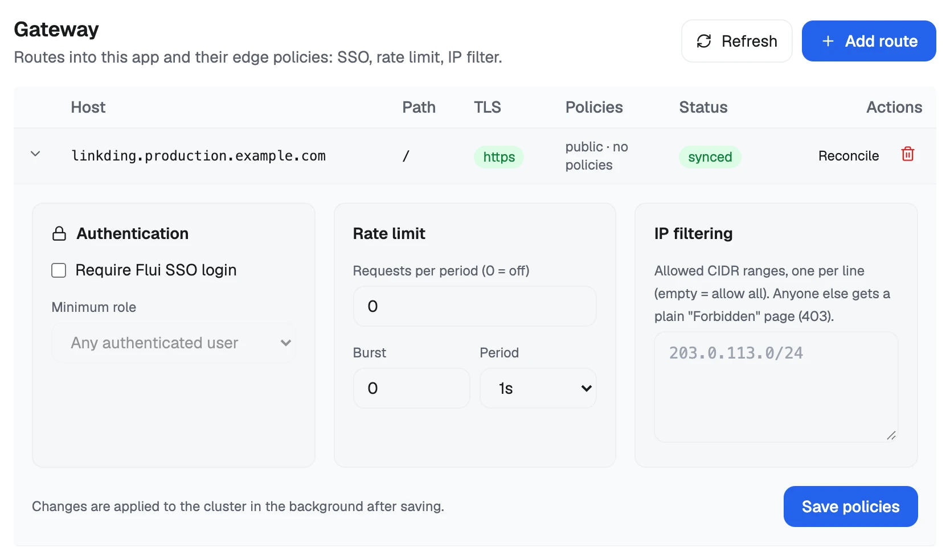Select the linkding.production.example.com host text
The height and width of the screenshot is (560, 950).
point(198,156)
